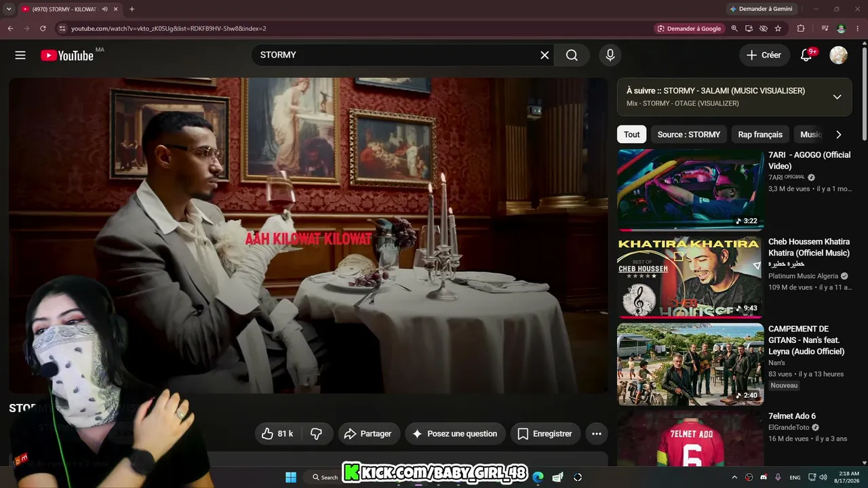Open the CAMPEMENT DE GITANS video thumbnail
Screen dimensions: 868x488
coord(690,364)
